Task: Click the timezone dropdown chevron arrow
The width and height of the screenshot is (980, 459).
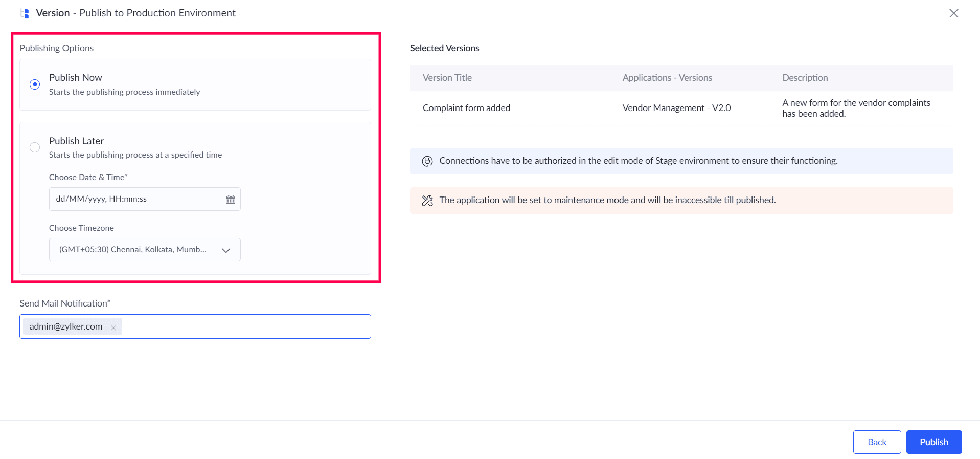Action: click(226, 250)
